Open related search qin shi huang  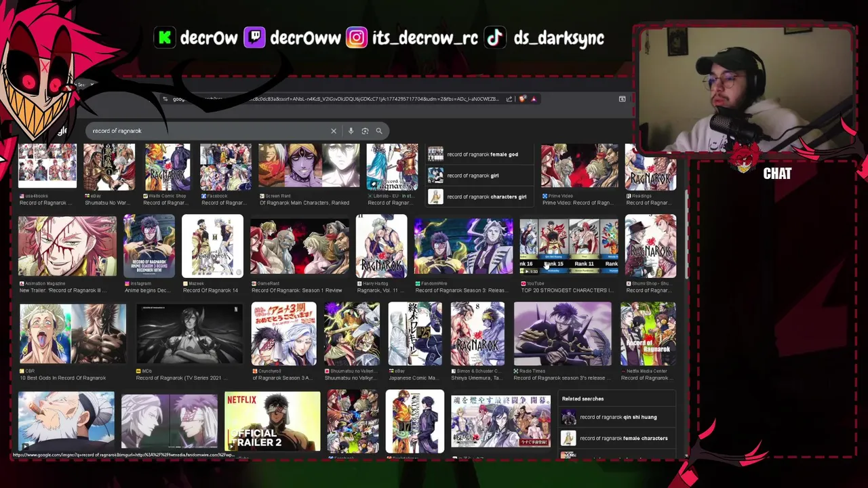[x=618, y=417]
